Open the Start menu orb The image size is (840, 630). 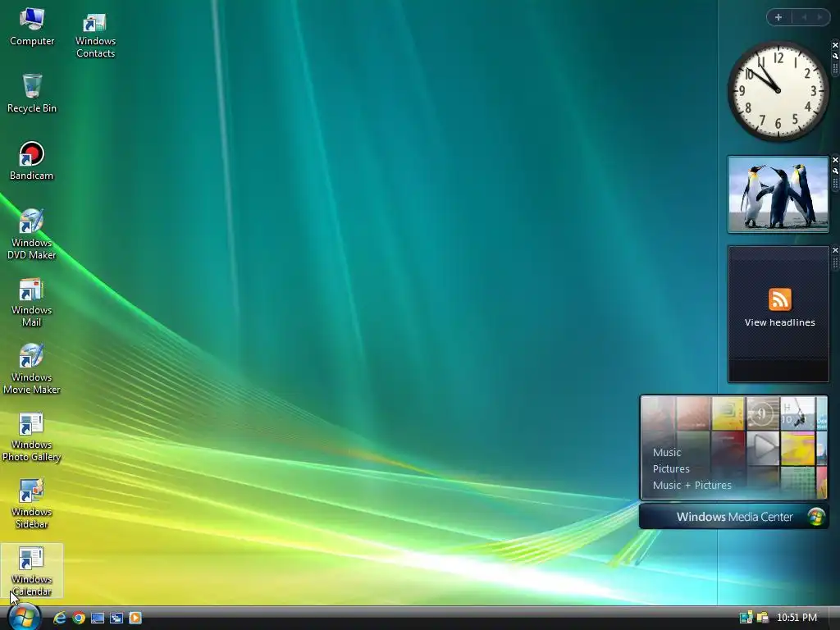24,617
